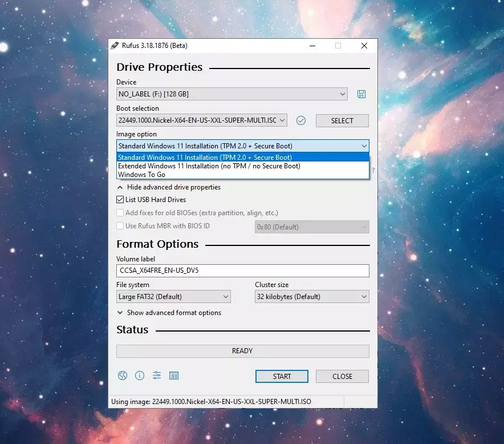Image resolution: width=504 pixels, height=444 pixels.
Task: Click the Format Options heading
Action: pos(157,244)
